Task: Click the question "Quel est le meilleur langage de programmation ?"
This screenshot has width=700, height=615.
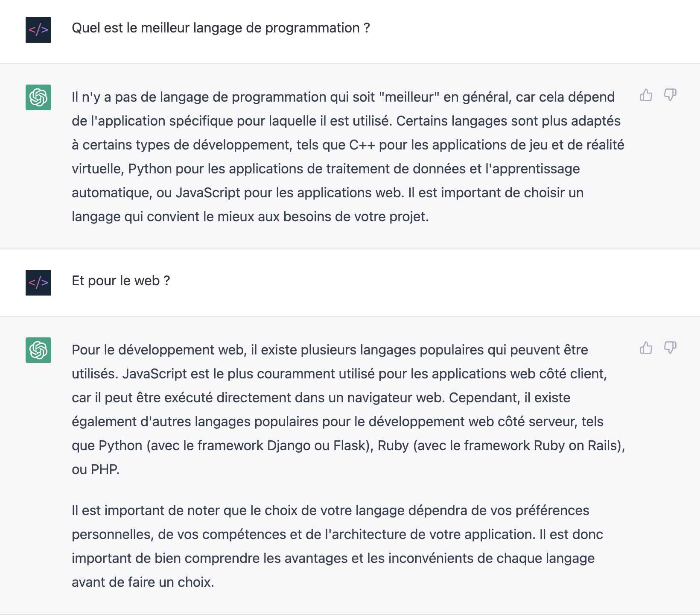Action: pos(221,29)
